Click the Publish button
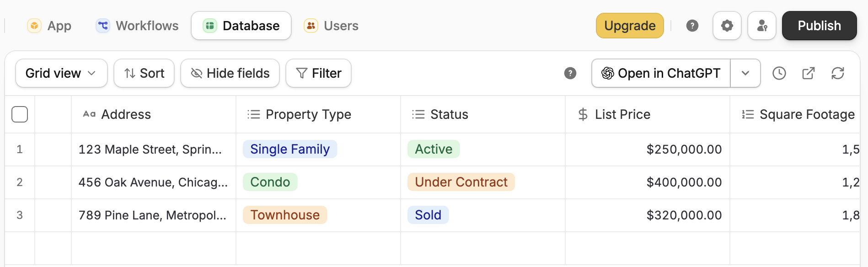868x267 pixels. tap(819, 26)
